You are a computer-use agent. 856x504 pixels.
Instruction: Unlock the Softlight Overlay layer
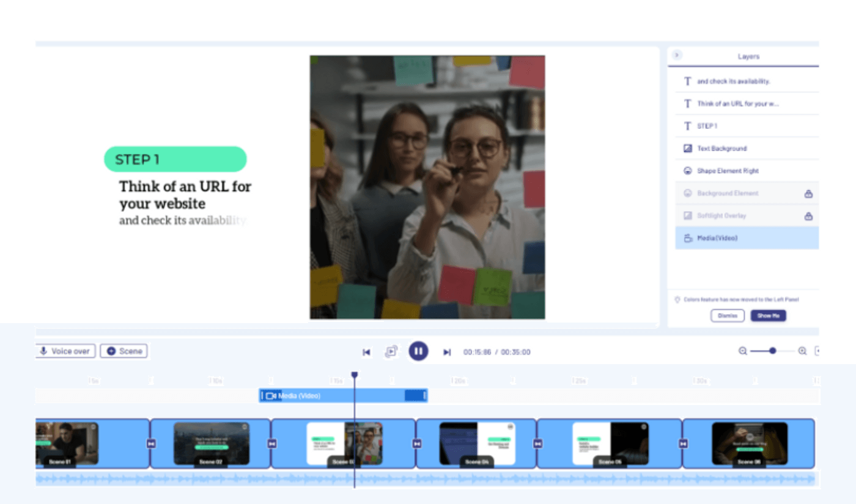click(808, 215)
